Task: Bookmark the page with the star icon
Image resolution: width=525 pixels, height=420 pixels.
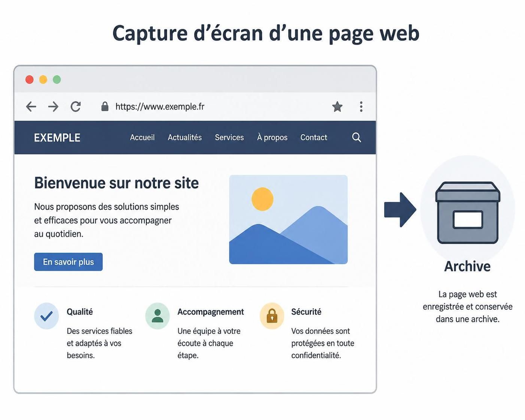Action: pyautogui.click(x=337, y=107)
